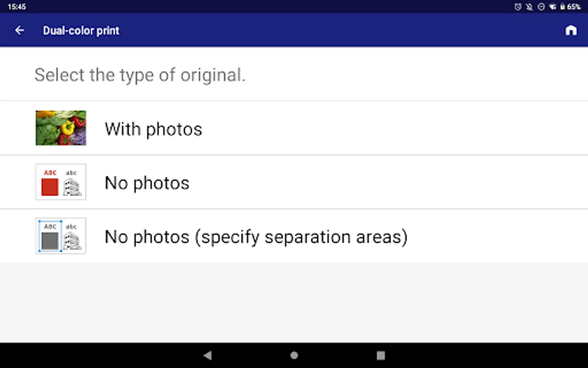Click "Select the type of original." heading

click(140, 75)
